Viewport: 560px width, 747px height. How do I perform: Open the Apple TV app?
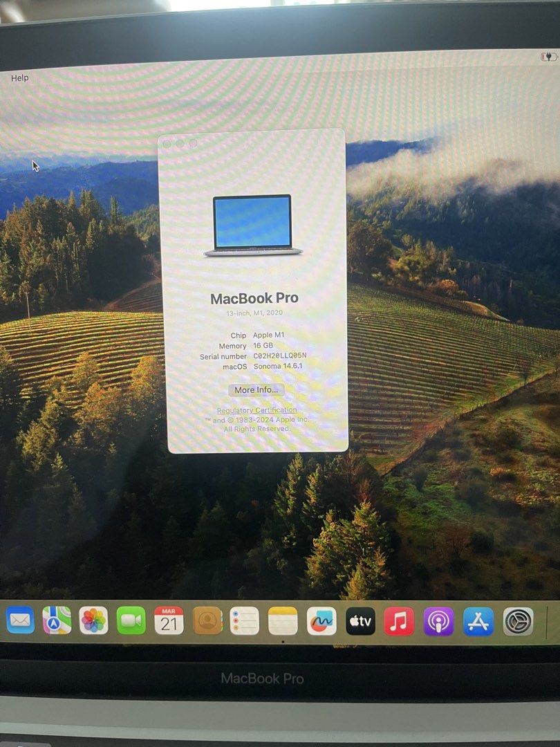tap(360, 620)
